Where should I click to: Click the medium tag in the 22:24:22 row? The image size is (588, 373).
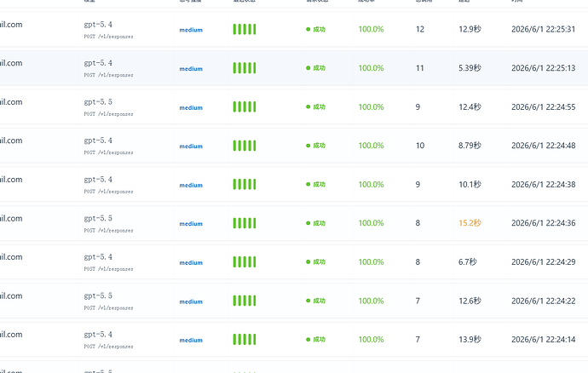click(x=191, y=301)
